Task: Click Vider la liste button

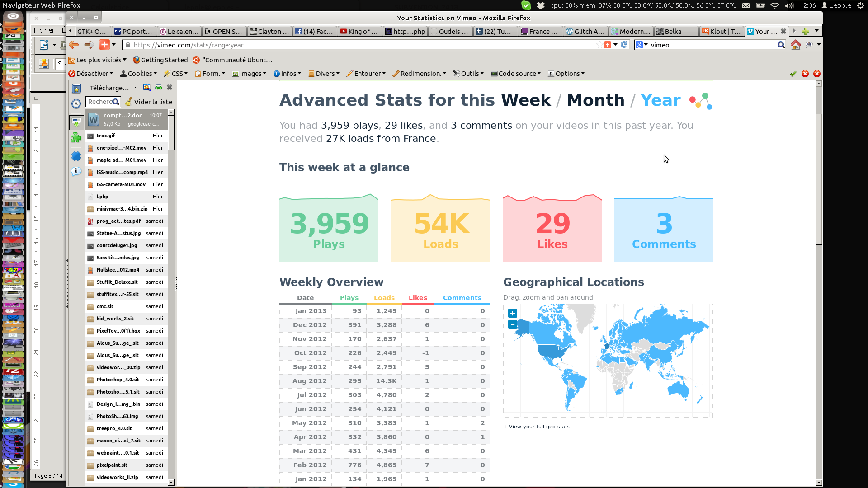Action: tap(149, 102)
